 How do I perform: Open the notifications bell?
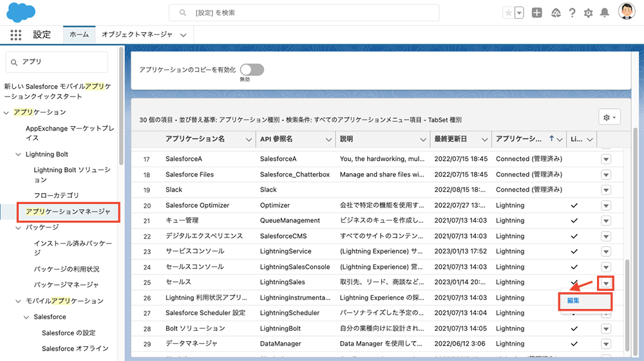click(x=605, y=13)
